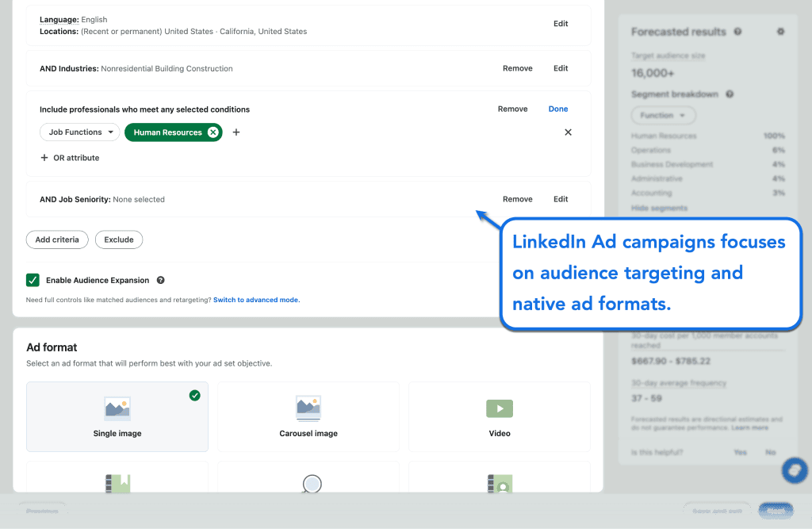Open Segment breakdown help icon
This screenshot has height=529, width=812.
pos(730,94)
